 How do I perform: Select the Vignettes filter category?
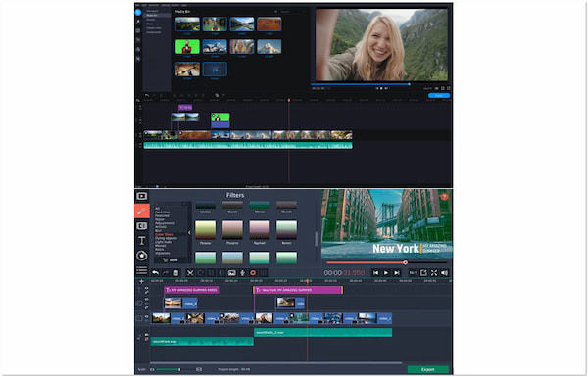pyautogui.click(x=163, y=253)
